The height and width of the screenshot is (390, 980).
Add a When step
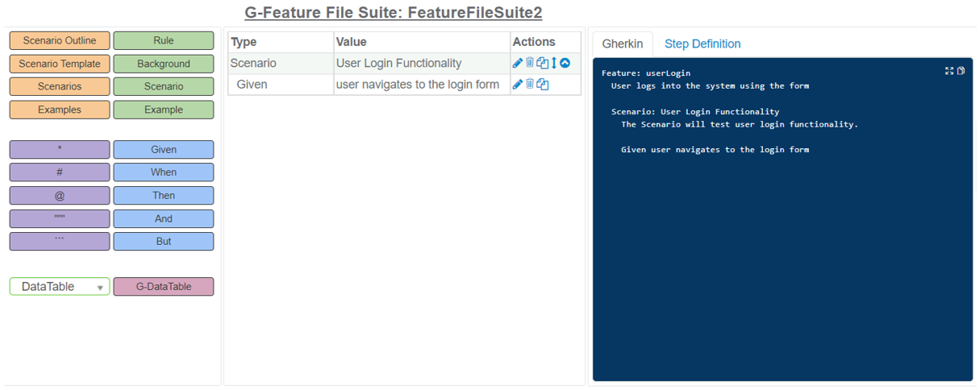tap(164, 172)
